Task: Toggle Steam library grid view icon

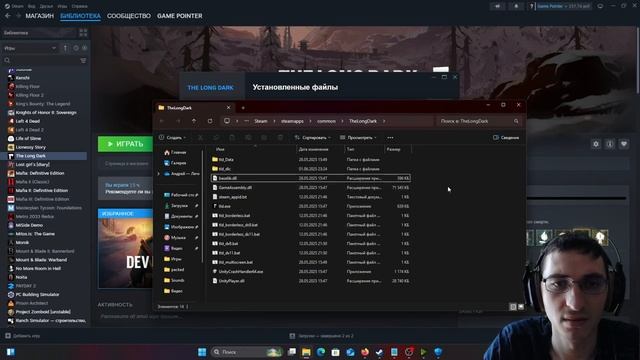Action: [83, 33]
